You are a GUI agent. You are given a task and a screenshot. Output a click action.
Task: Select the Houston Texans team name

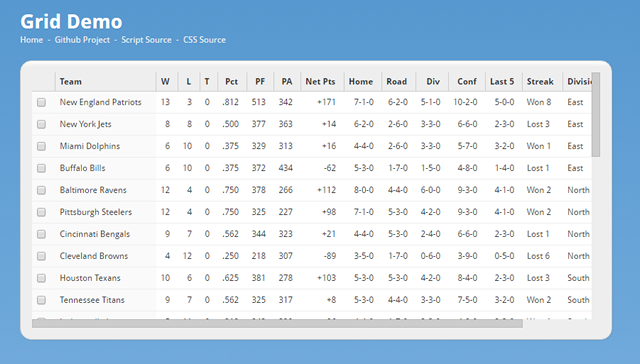(90, 279)
